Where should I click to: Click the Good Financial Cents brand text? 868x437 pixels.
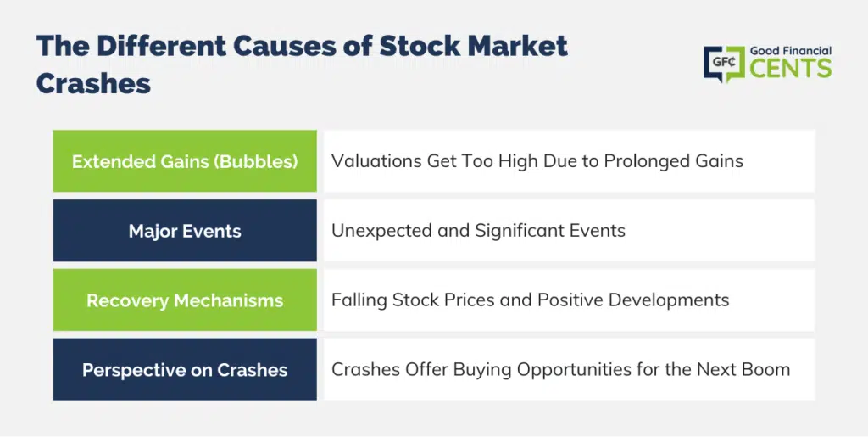pos(791,63)
